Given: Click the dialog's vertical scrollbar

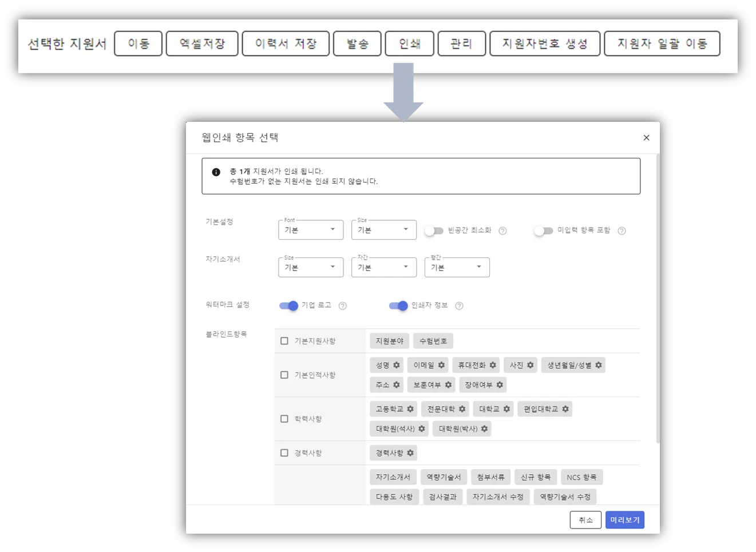Looking at the screenshot, I should pyautogui.click(x=658, y=297).
